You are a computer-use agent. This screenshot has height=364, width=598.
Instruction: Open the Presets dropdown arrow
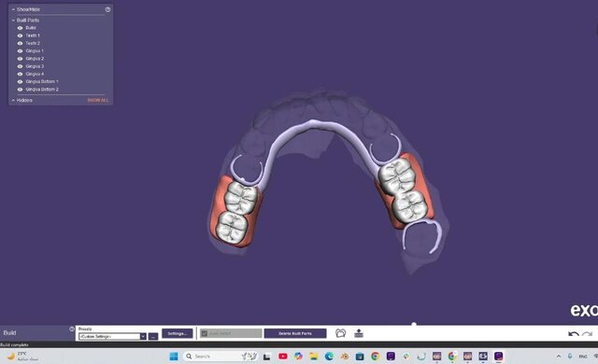pos(143,336)
